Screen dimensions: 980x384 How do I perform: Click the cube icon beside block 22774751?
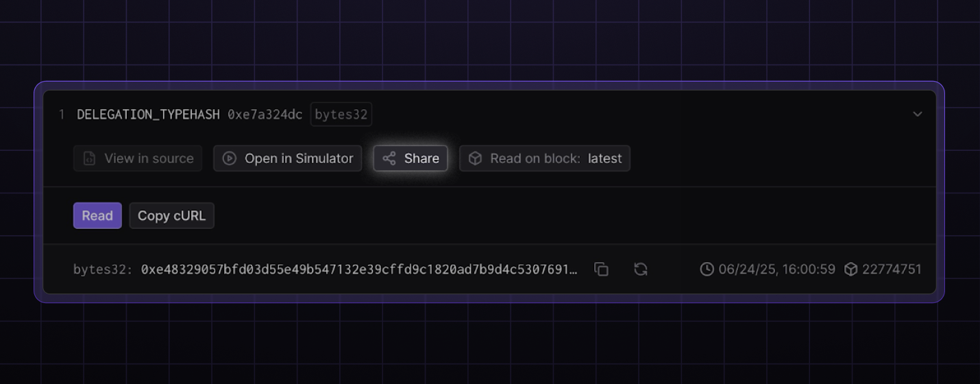(850, 269)
